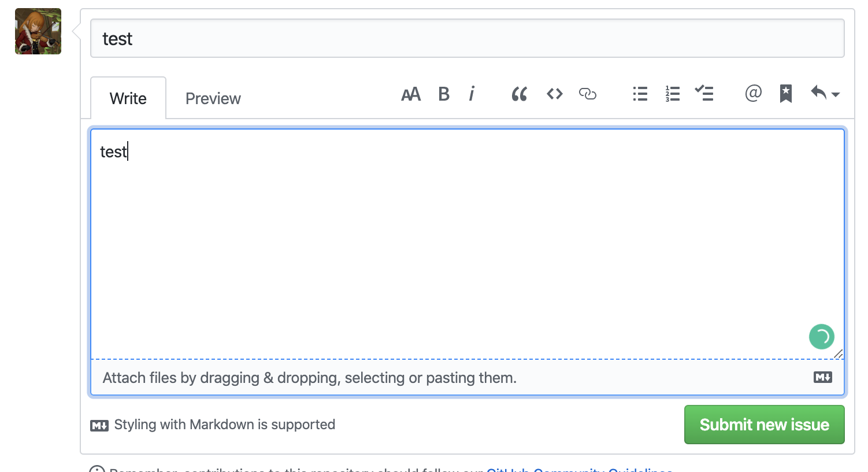Mention a user with the @ icon
Screen dimensions: 868x472
[x=753, y=94]
